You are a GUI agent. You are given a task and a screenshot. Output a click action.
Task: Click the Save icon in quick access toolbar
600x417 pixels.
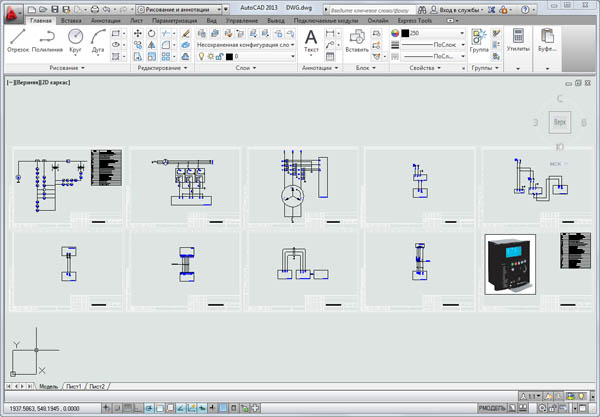click(x=55, y=9)
